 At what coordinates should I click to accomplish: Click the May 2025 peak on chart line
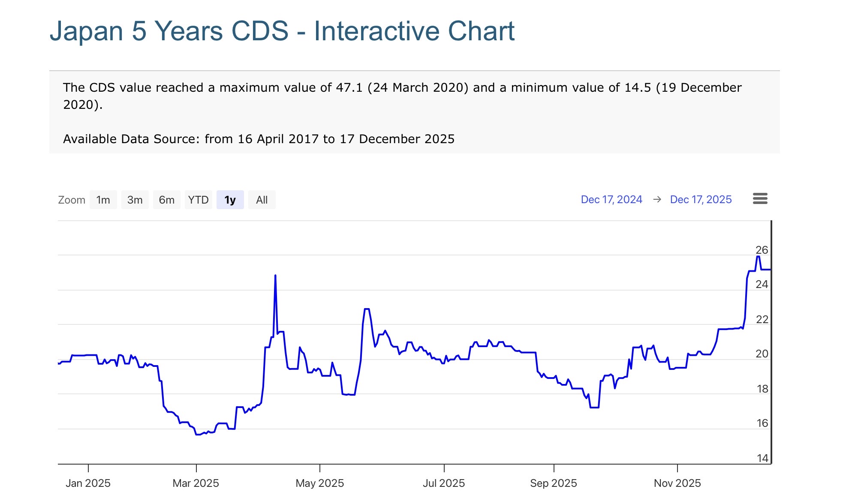(x=367, y=309)
